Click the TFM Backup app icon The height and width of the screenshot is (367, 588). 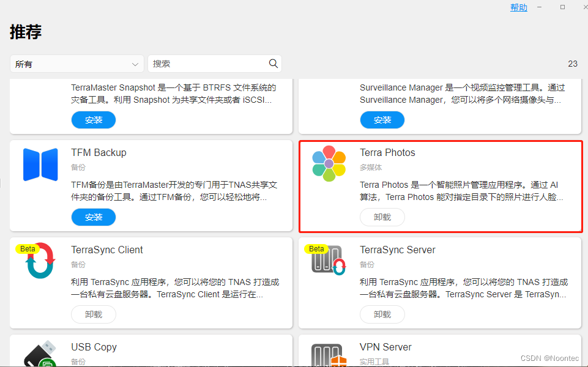coord(40,163)
